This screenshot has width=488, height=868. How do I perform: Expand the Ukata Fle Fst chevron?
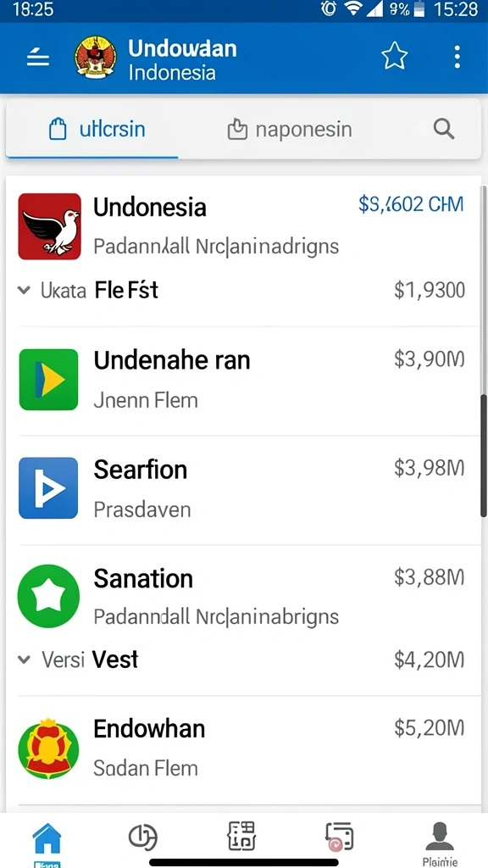(23, 290)
